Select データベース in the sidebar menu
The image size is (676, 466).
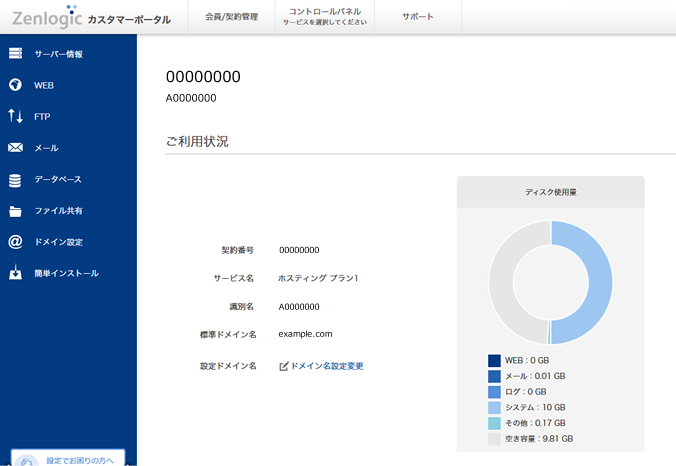coord(58,180)
